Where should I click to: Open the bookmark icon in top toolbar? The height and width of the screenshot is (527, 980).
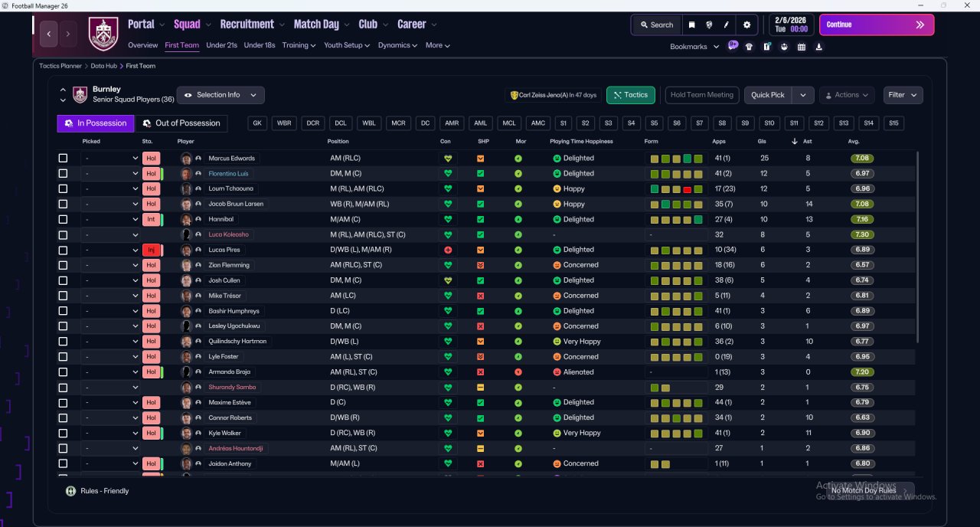691,25
